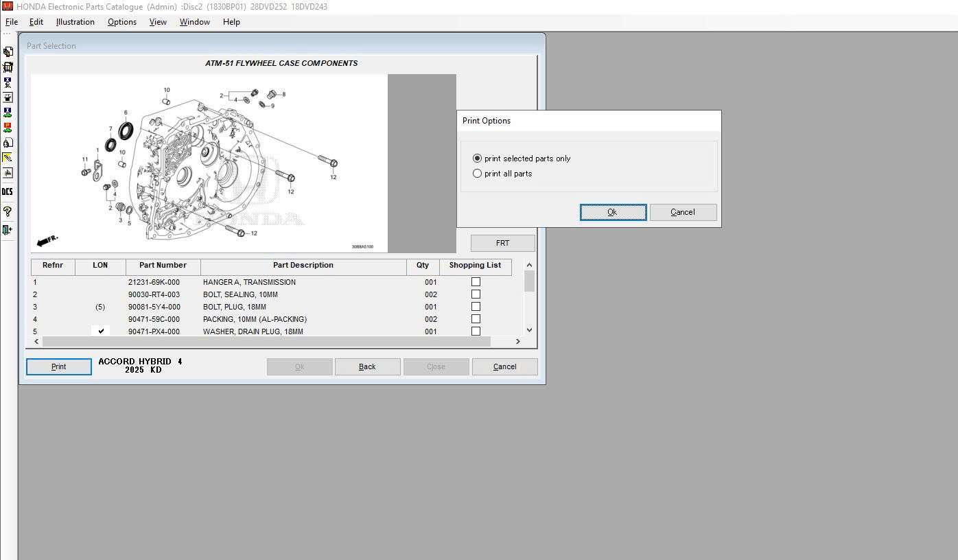Click the question mark help icon

[x=8, y=211]
